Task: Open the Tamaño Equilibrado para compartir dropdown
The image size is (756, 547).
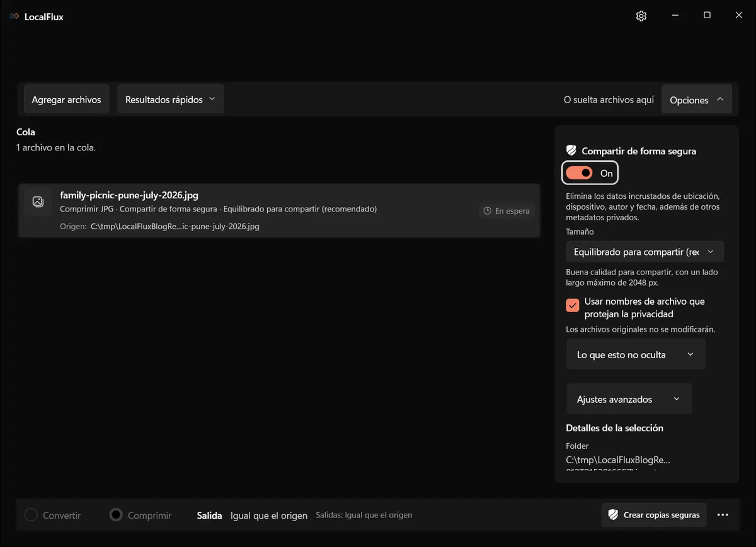Action: tap(644, 252)
